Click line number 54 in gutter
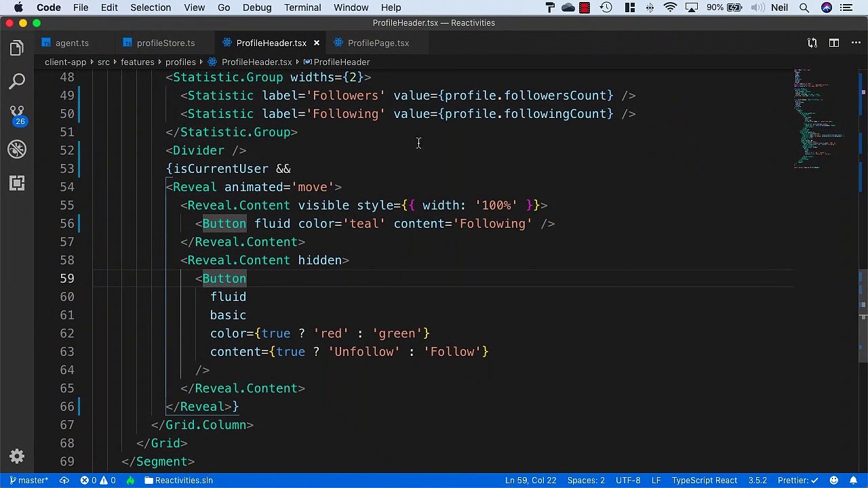 click(x=67, y=187)
